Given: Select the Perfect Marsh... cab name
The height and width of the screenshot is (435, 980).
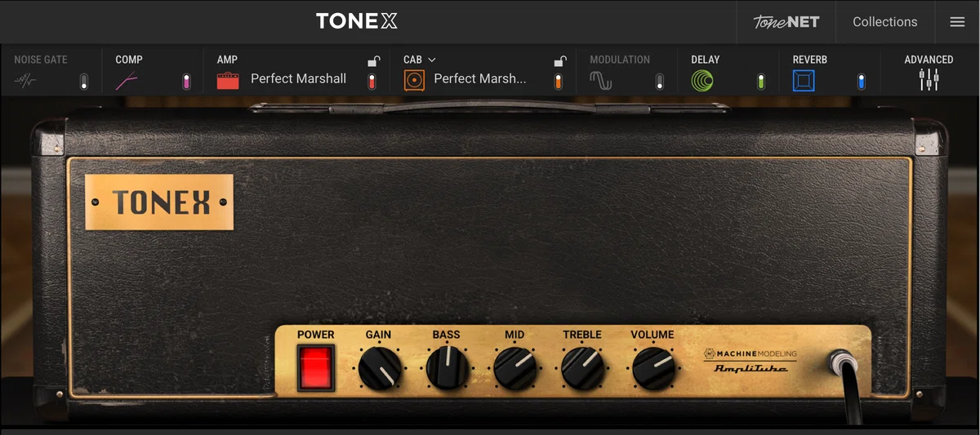Looking at the screenshot, I should pos(480,79).
